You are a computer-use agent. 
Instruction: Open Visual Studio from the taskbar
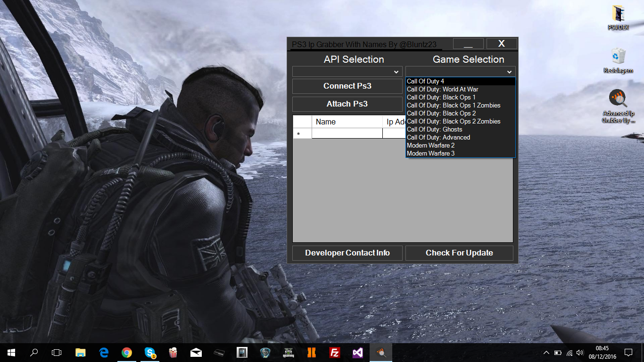(358, 353)
